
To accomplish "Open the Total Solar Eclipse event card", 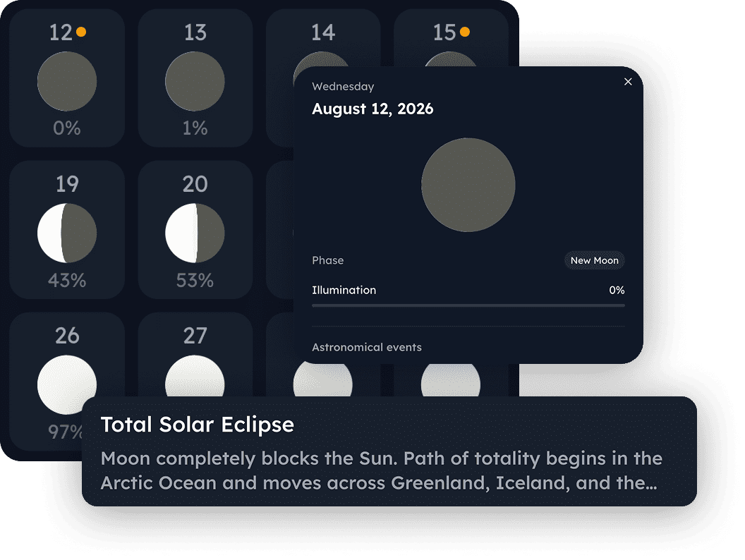I will [389, 451].
